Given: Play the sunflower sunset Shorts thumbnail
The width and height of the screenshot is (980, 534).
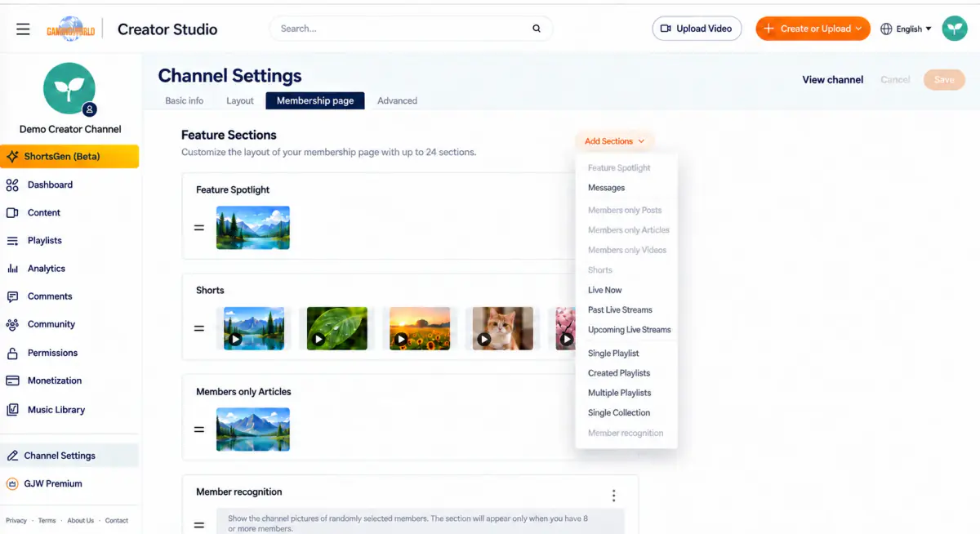Looking at the screenshot, I should [420, 328].
